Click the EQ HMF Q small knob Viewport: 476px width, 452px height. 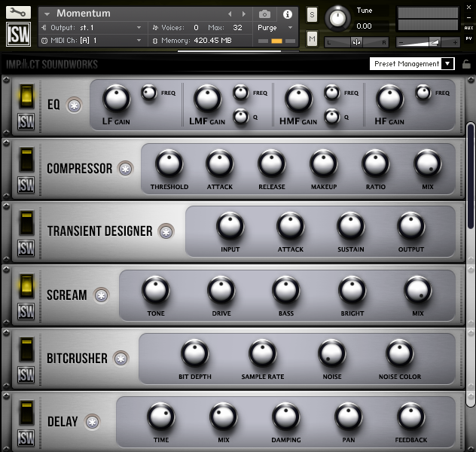pos(332,117)
